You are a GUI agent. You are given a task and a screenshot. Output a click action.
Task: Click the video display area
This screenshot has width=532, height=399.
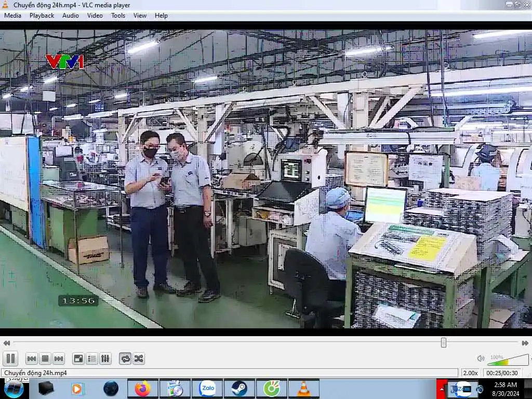(266, 179)
